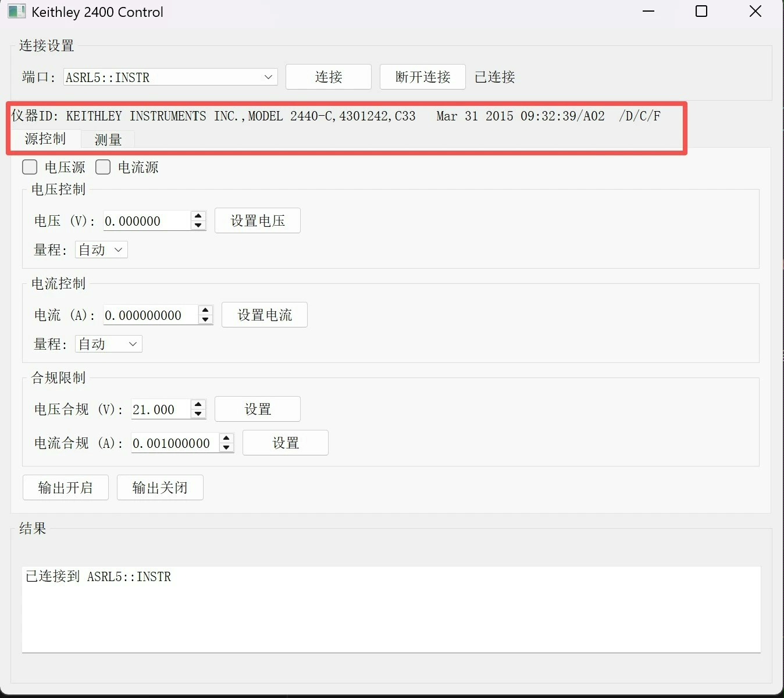Screen dimensions: 784x698
Task: Open the voltage 量程 range dropdown
Action: pos(101,250)
